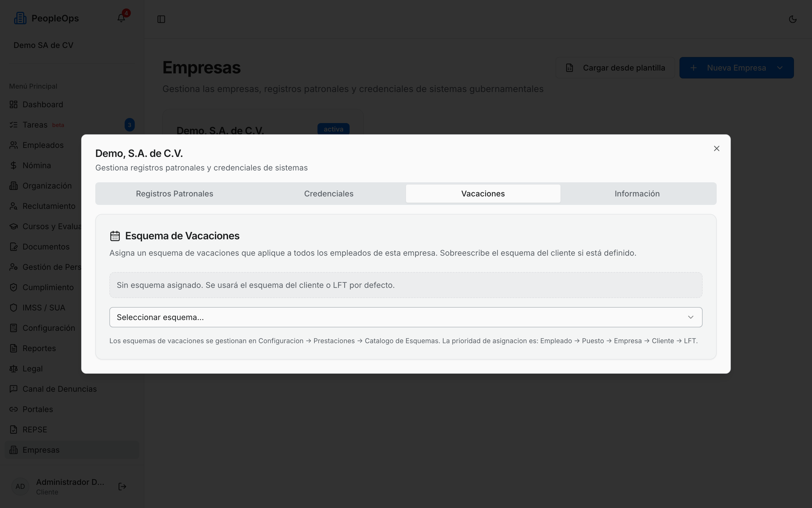Click the Nómina dollar icon
Screen dimensions: 812x508
coord(14,166)
